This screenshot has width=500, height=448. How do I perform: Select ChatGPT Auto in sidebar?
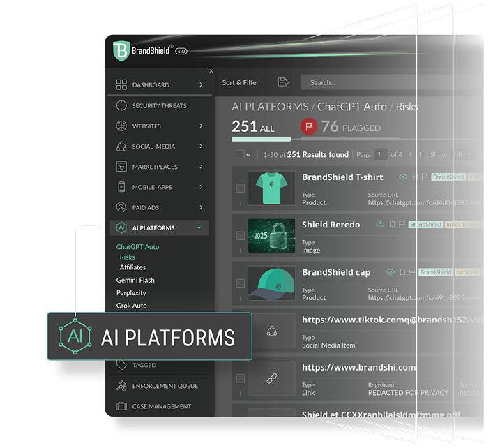(137, 246)
